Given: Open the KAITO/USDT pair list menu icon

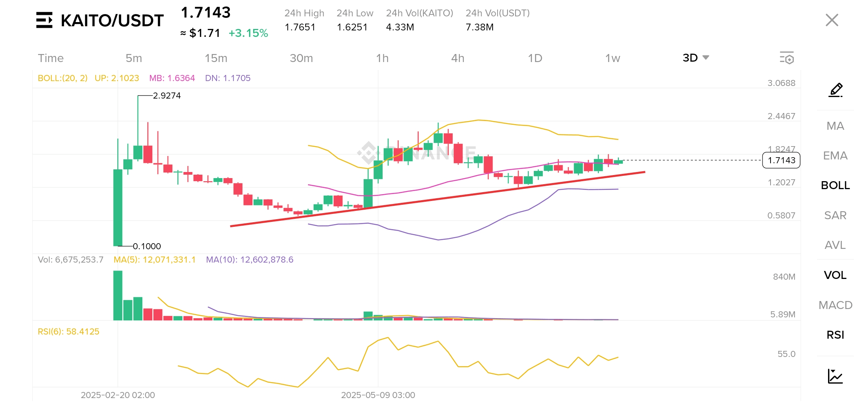Looking at the screenshot, I should click(x=44, y=20).
